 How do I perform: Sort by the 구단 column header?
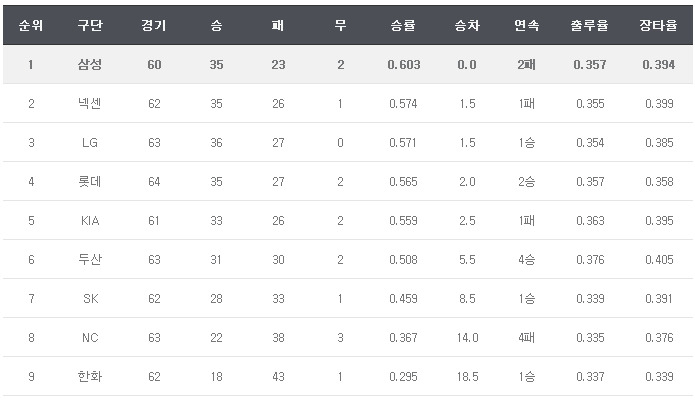coord(90,25)
